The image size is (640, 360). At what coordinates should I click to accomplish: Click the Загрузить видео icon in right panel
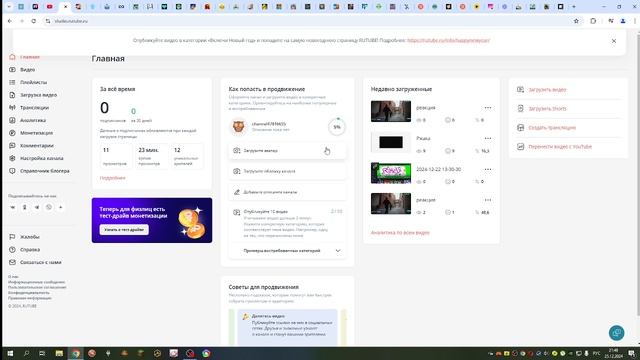tap(520, 89)
